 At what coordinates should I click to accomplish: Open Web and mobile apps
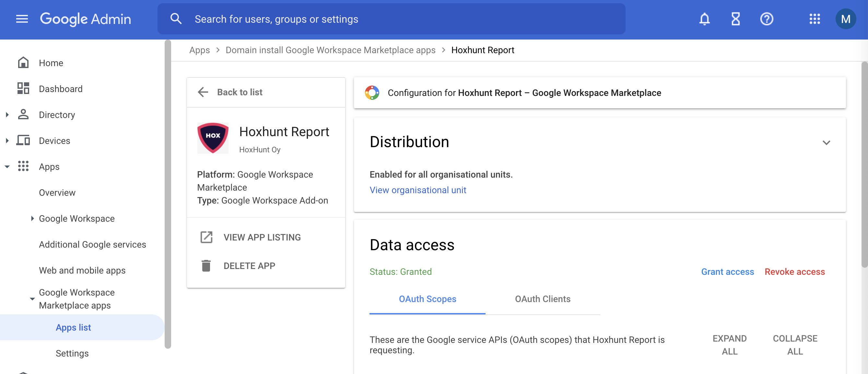tap(82, 270)
